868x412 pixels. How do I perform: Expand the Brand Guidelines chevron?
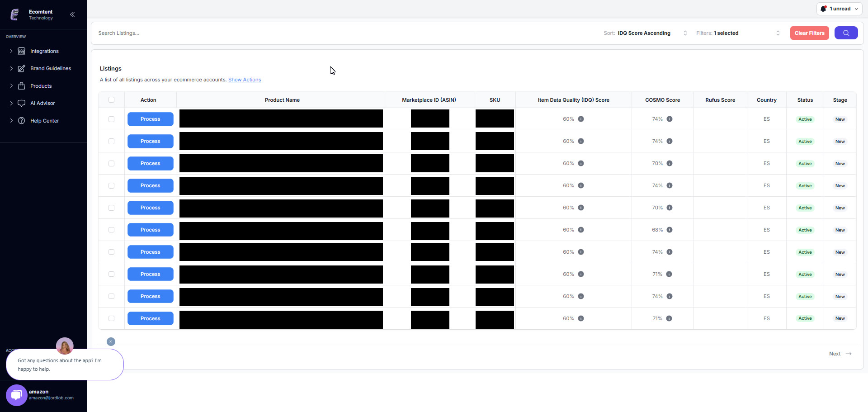(x=11, y=68)
